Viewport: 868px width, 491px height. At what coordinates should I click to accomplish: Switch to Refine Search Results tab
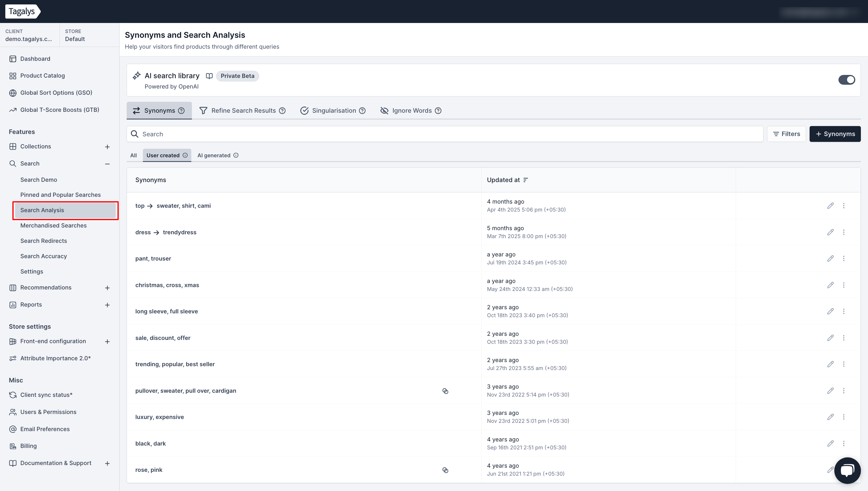pyautogui.click(x=243, y=111)
